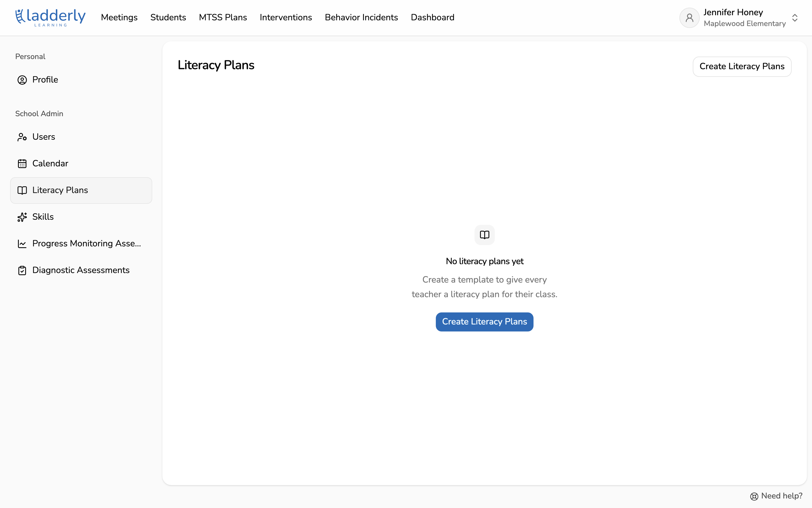Image resolution: width=812 pixels, height=508 pixels.
Task: Click the Users gear-person icon
Action: point(22,137)
